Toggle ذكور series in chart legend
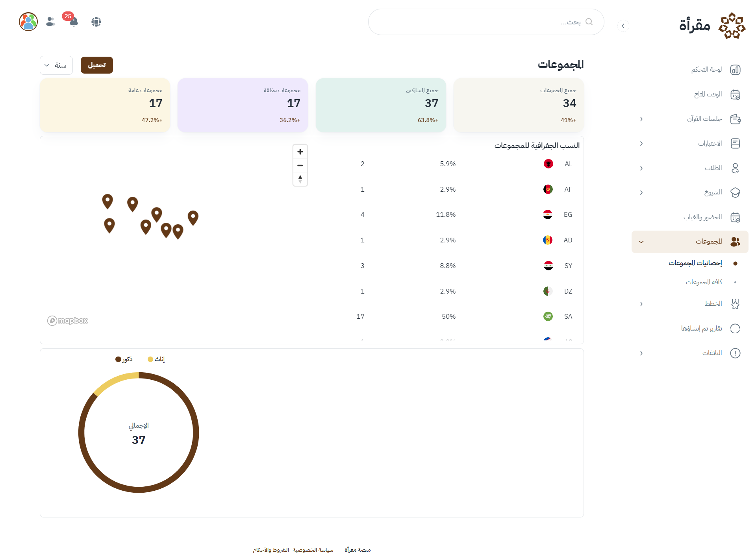 click(124, 359)
